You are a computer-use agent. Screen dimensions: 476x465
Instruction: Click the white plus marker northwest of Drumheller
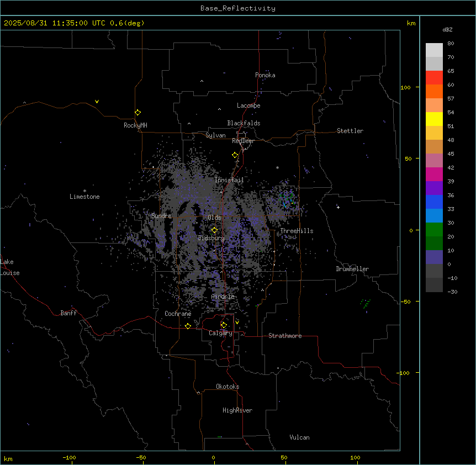point(338,207)
